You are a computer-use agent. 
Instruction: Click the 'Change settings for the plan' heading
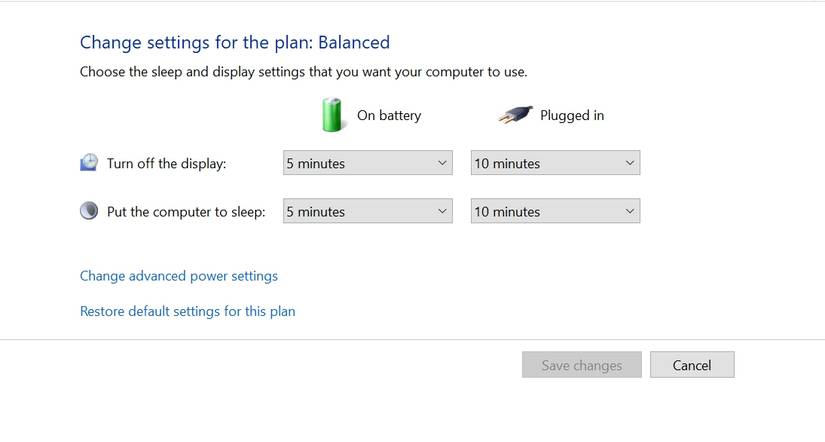[196, 42]
